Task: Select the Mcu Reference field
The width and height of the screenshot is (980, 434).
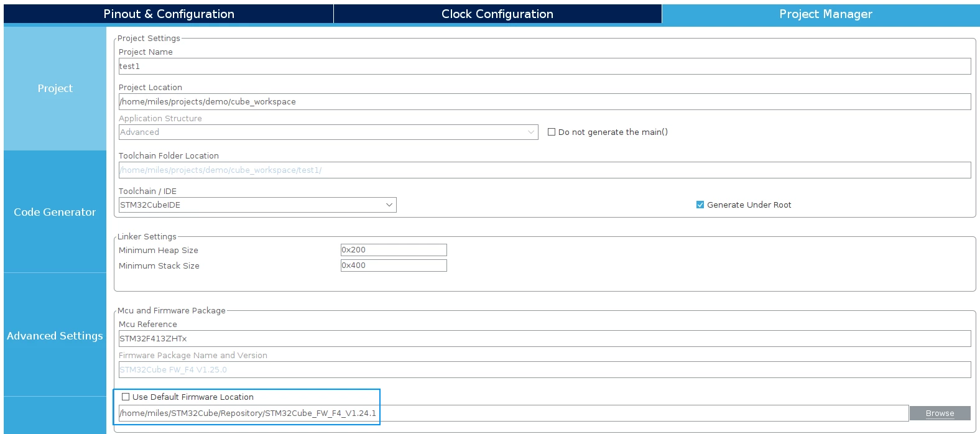Action: point(545,338)
